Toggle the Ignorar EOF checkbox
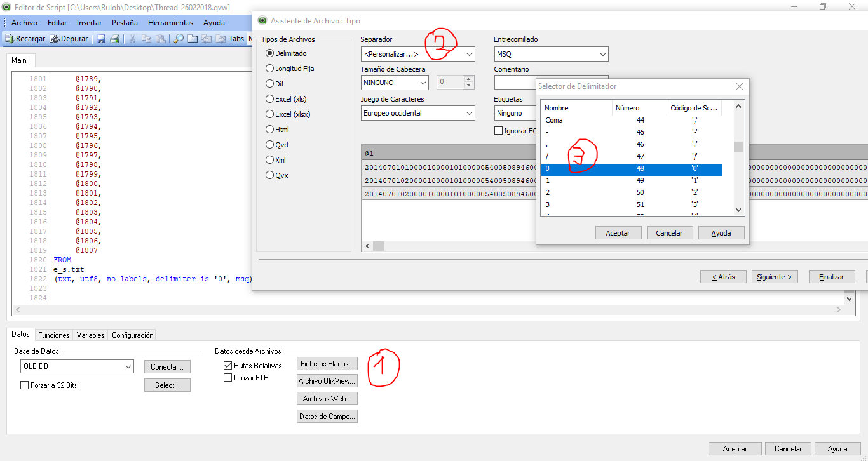Viewport: 868px width, 461px height. (499, 131)
